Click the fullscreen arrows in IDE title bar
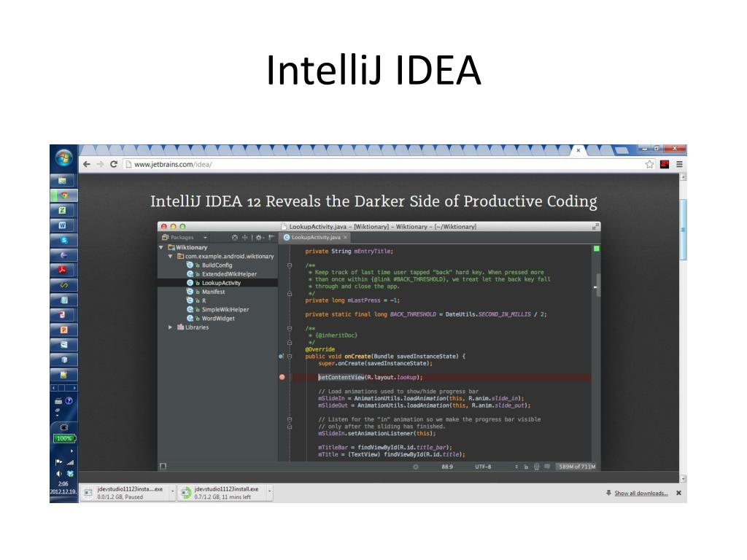The width and height of the screenshot is (747, 560). point(595,227)
